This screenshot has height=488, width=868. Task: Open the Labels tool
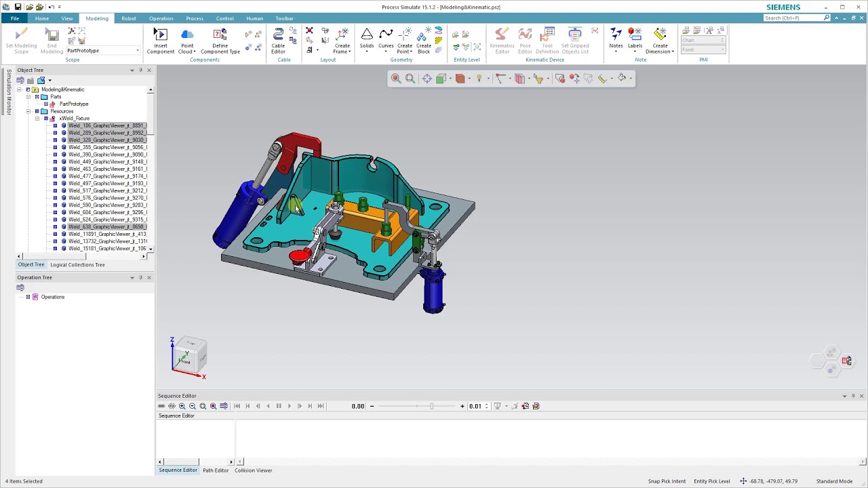[635, 41]
